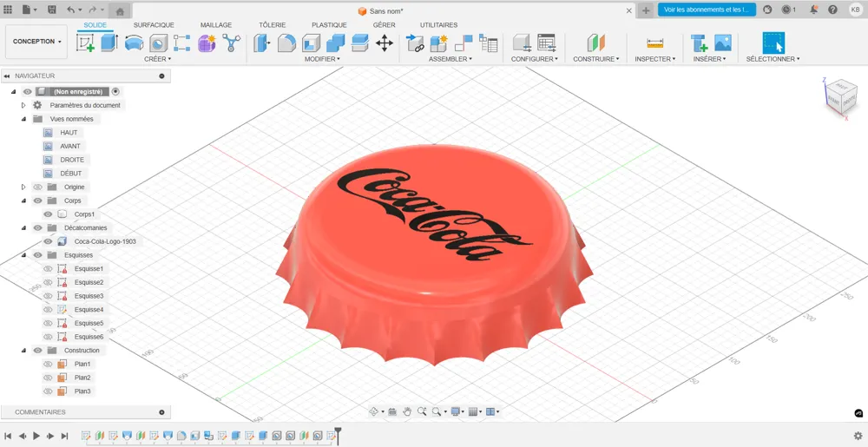Click the Undo arrow
The width and height of the screenshot is (868, 447).
click(x=70, y=10)
